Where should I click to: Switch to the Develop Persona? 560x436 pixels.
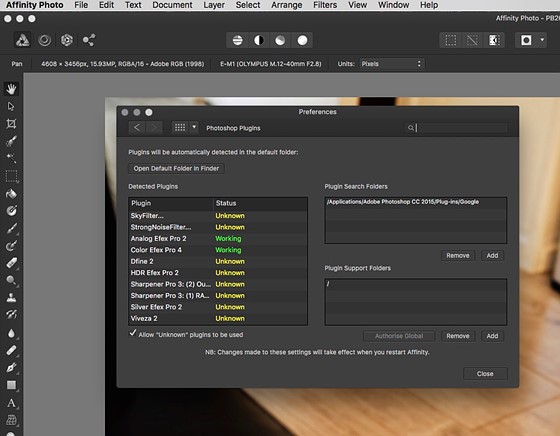click(x=66, y=40)
